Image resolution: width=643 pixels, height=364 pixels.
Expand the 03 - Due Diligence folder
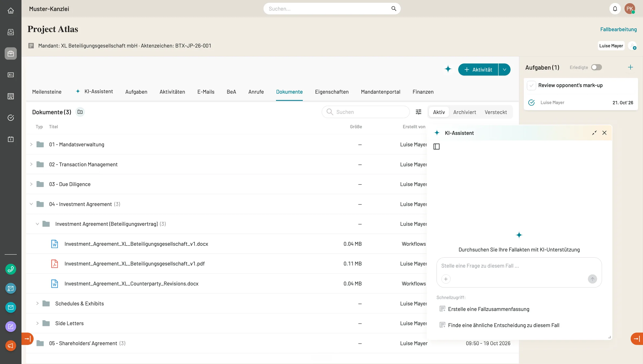pos(31,184)
